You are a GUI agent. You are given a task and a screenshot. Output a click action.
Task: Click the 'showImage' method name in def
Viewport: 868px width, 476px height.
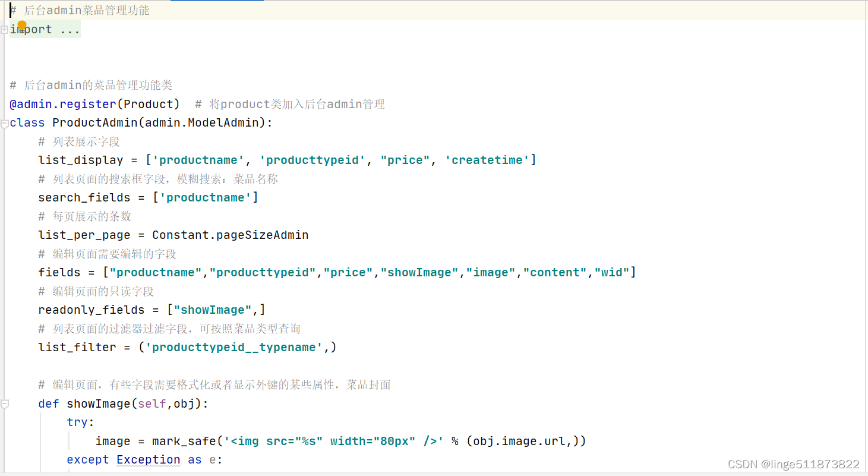point(99,404)
